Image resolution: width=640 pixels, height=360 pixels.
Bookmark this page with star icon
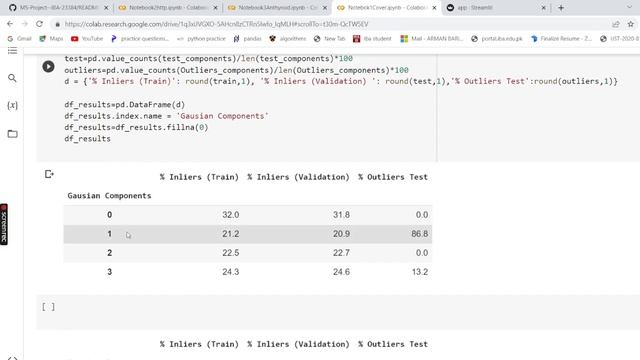point(631,24)
